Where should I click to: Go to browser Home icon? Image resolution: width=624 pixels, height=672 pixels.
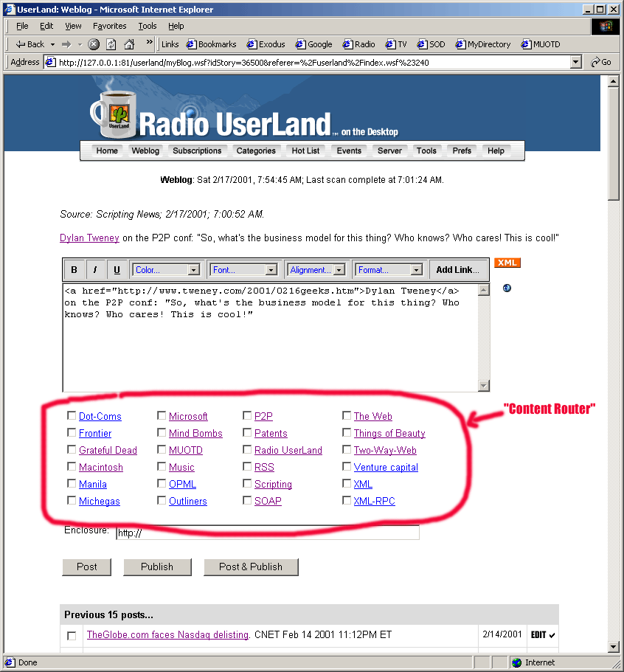tap(129, 44)
